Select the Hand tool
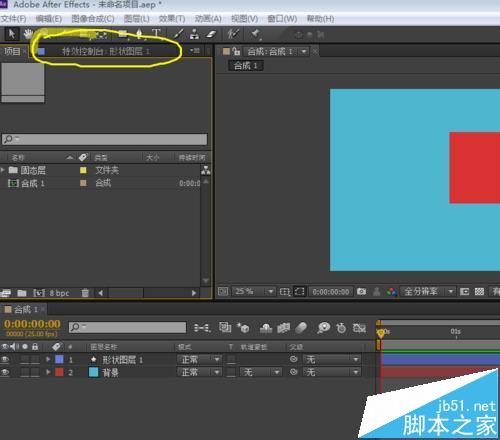This screenshot has width=500, height=440. pyautogui.click(x=28, y=34)
